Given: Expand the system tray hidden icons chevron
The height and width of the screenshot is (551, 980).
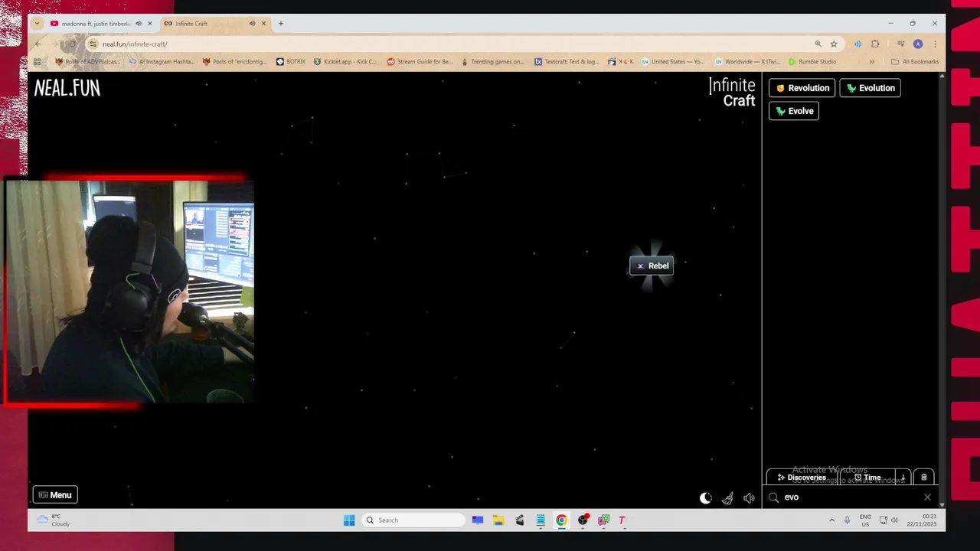Looking at the screenshot, I should (831, 520).
